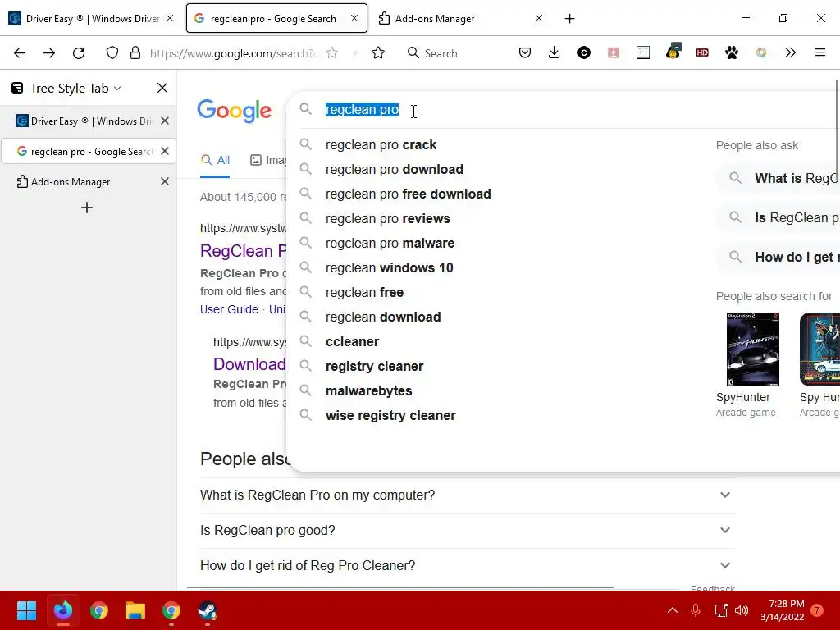Go to Google homepage via logo
This screenshot has width=840, height=630.
tap(234, 111)
